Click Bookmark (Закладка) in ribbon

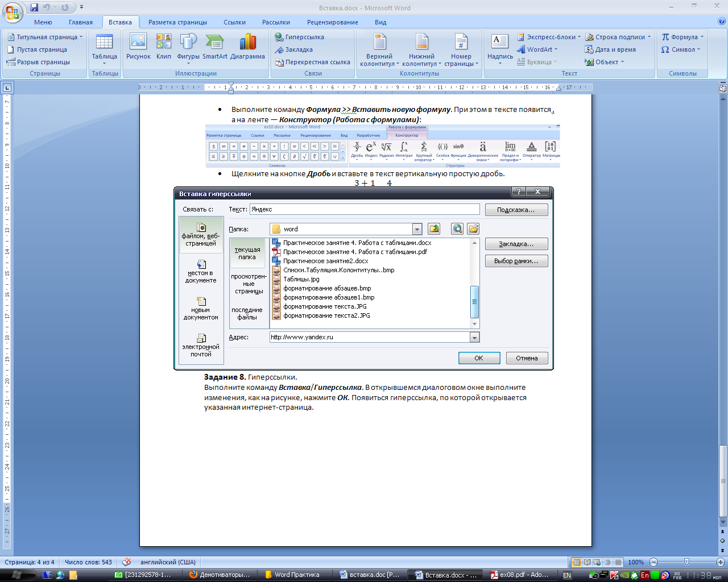(x=294, y=49)
